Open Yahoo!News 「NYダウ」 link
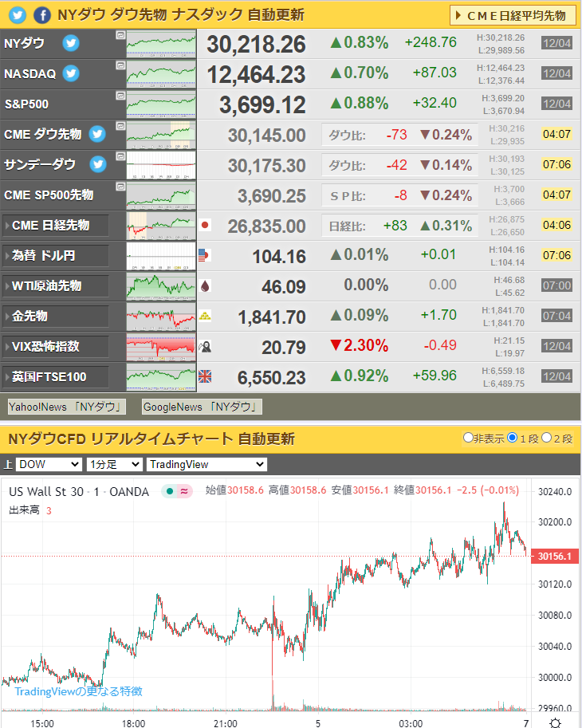Viewport: 582px width, 728px height. [67, 407]
